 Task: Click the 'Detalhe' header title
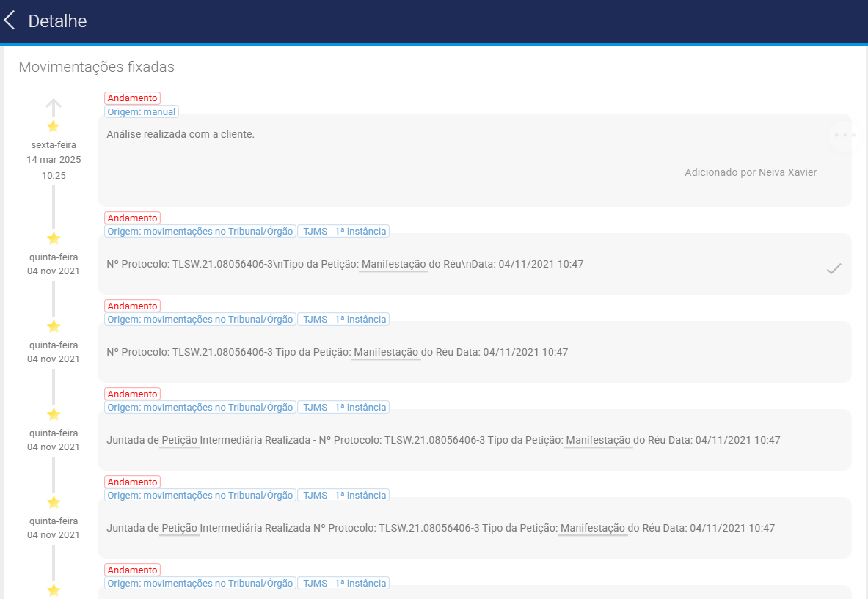pyautogui.click(x=57, y=21)
